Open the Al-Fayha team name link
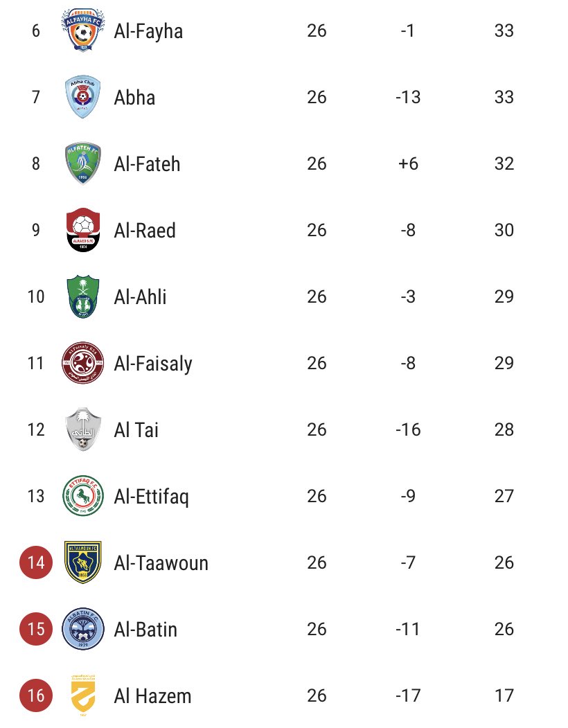The width and height of the screenshot is (568, 728). pos(148,31)
